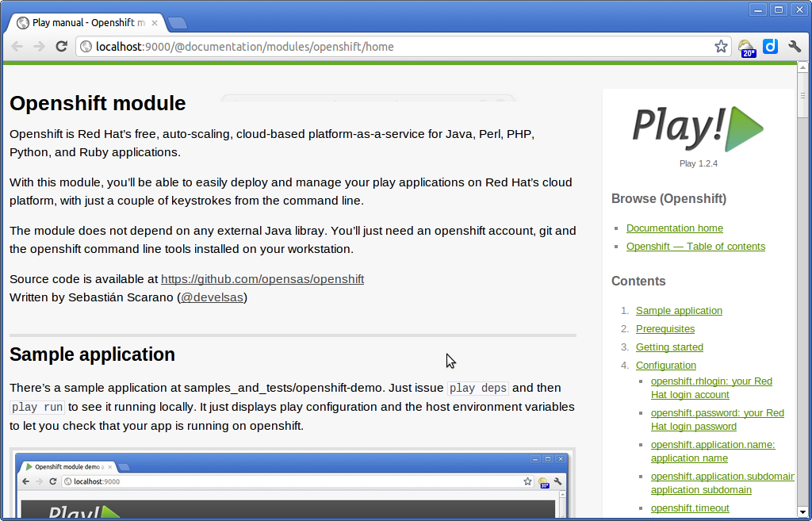Minimize the browser window
Viewport: 812px width, 521px height.
tap(758, 10)
